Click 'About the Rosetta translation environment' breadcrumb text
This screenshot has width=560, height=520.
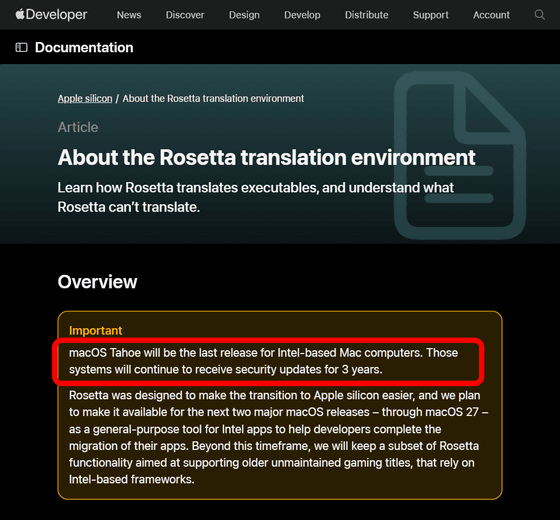(x=213, y=99)
